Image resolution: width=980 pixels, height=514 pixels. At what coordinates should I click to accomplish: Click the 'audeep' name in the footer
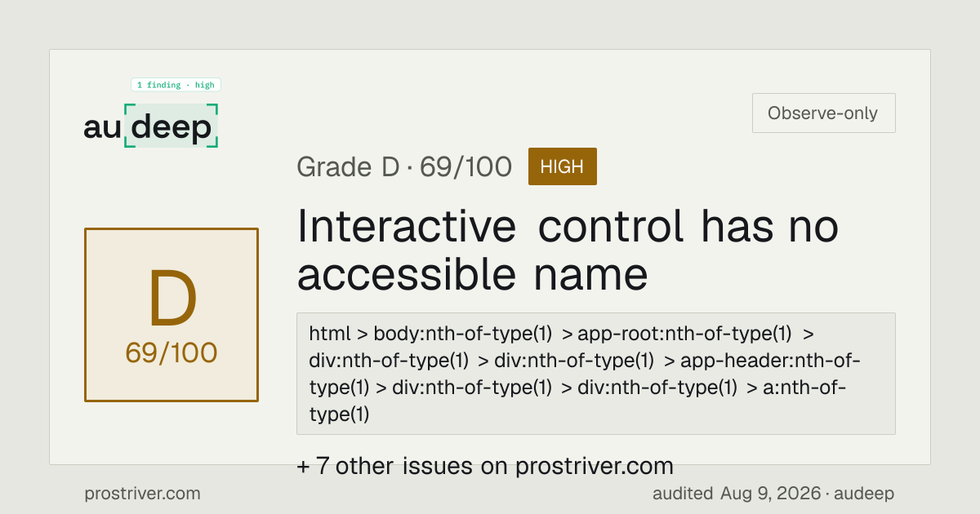click(x=866, y=494)
